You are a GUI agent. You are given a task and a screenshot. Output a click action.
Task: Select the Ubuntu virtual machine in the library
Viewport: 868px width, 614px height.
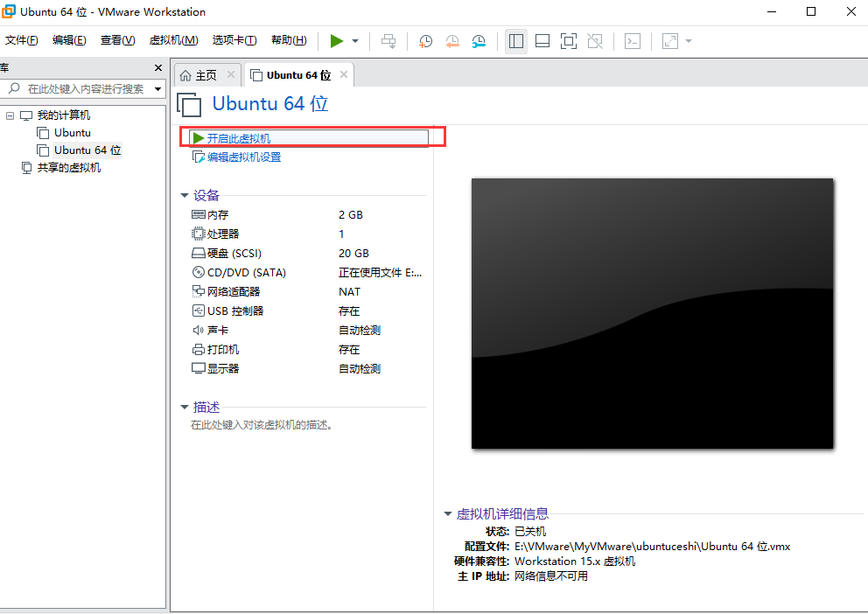[x=72, y=133]
